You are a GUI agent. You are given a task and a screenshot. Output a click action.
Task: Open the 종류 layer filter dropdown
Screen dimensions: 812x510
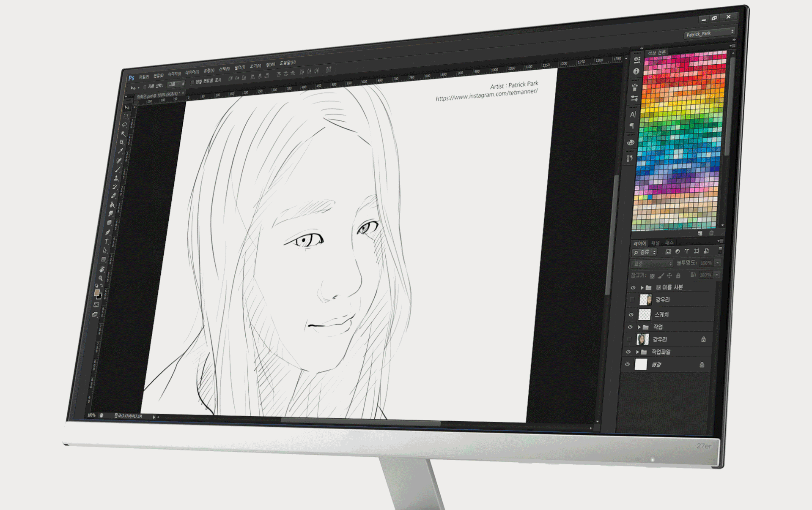point(645,252)
